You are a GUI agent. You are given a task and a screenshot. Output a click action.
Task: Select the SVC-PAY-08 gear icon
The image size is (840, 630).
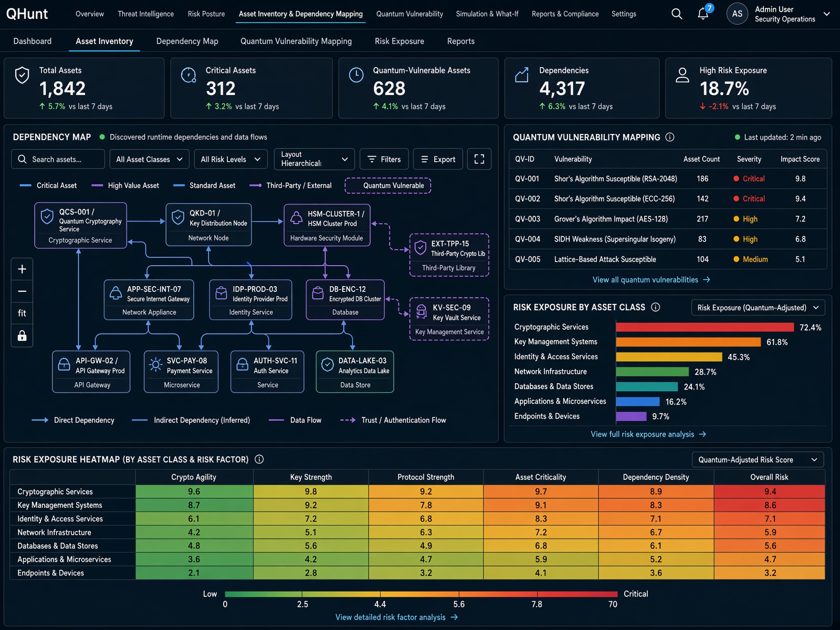(x=155, y=364)
